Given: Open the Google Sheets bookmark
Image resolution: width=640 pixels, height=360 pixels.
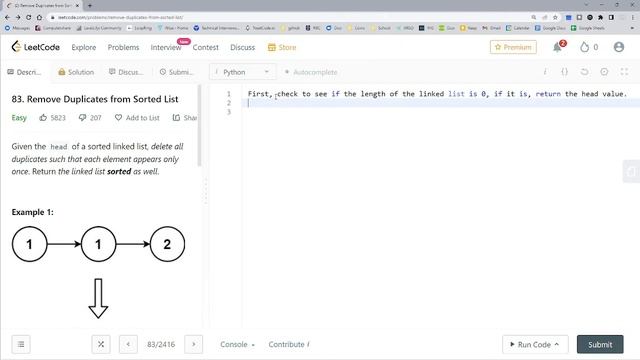Looking at the screenshot, I should 588,28.
